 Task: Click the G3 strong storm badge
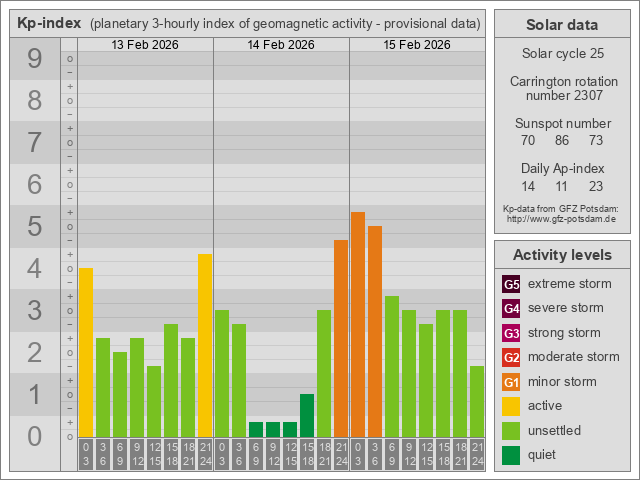pyautogui.click(x=511, y=333)
